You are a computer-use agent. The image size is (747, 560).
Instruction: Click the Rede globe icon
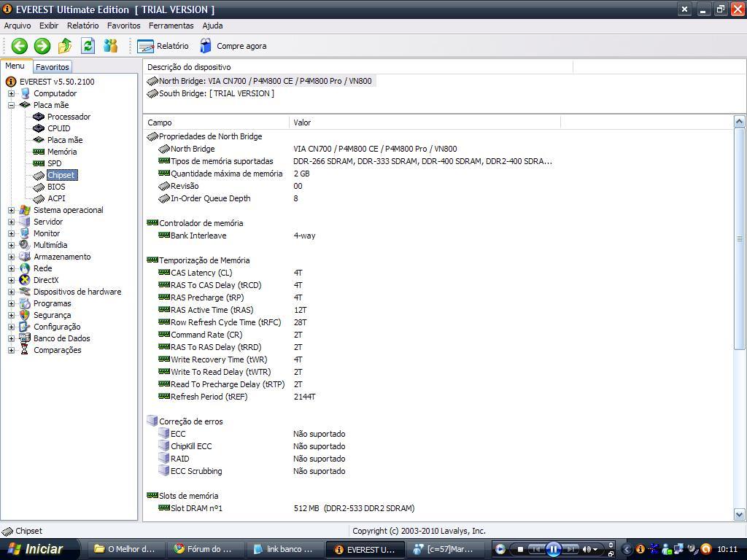point(25,268)
